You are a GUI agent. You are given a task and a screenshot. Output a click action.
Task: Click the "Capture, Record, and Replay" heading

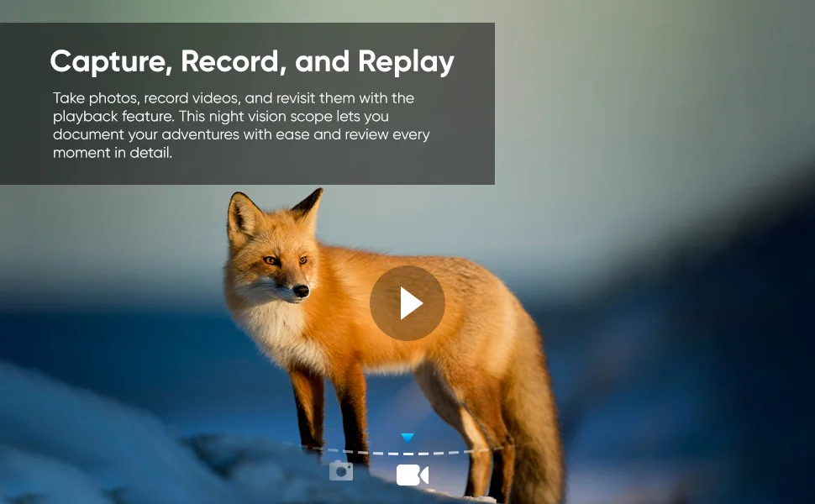pos(252,62)
